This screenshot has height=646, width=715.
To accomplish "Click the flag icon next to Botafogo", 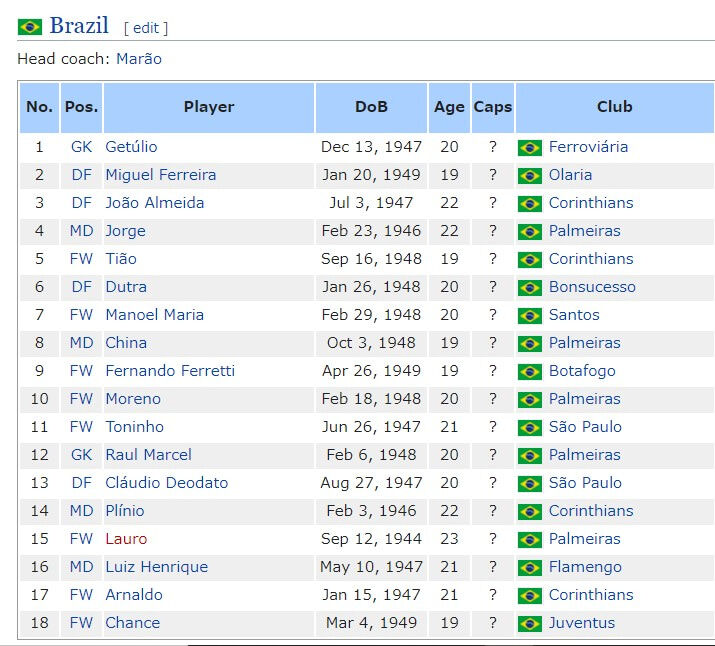I will click(x=530, y=372).
